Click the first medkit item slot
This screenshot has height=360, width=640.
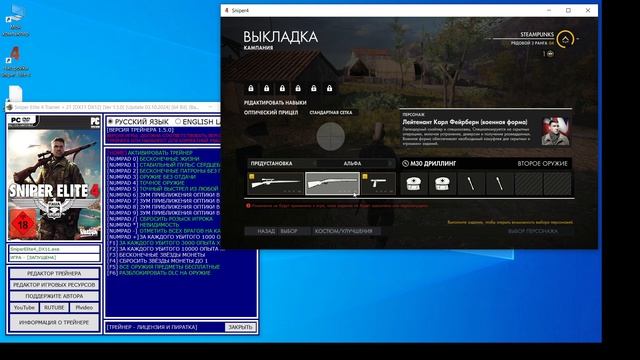(414, 184)
